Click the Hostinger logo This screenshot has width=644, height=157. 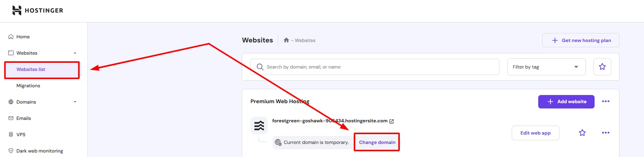pos(38,10)
